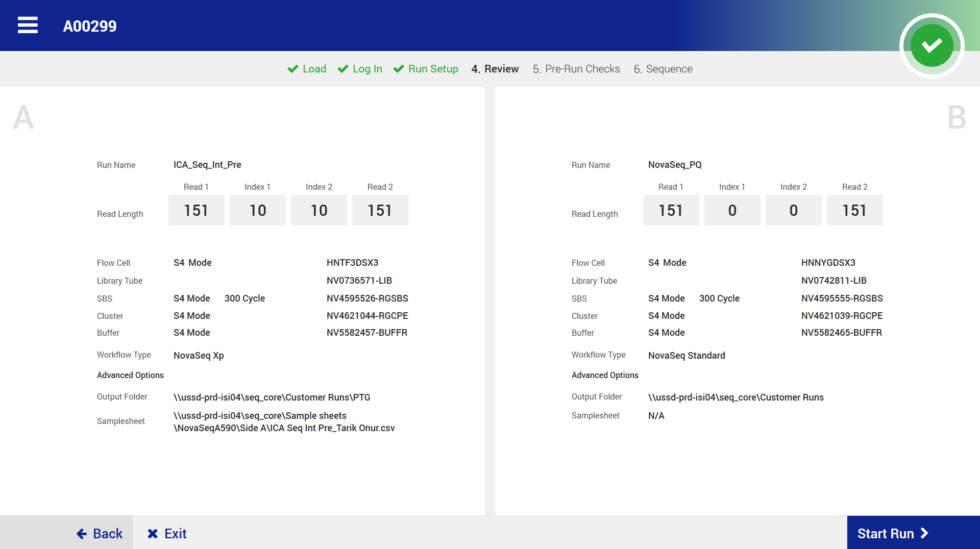
Task: Click the instrument ID A00299
Action: 90,26
